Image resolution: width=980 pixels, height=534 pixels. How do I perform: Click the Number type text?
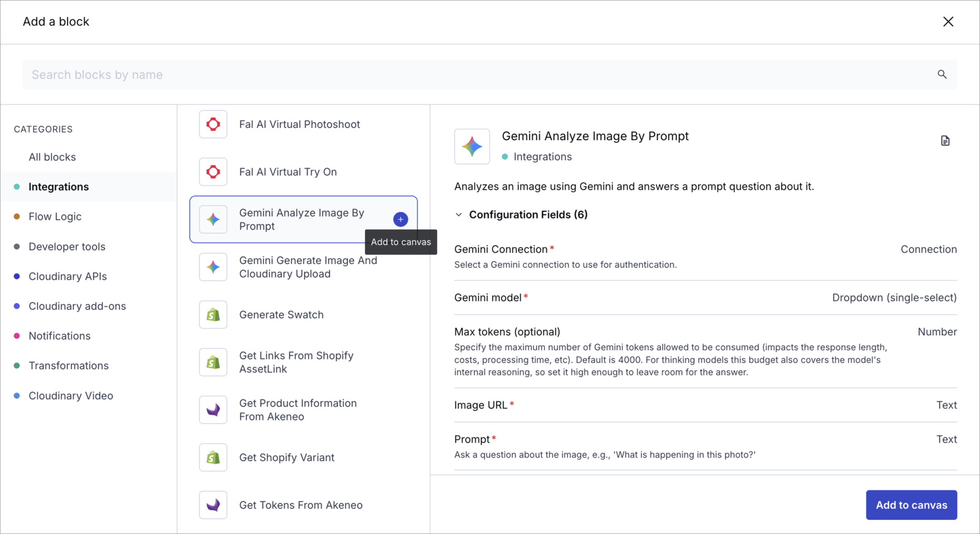pos(937,332)
